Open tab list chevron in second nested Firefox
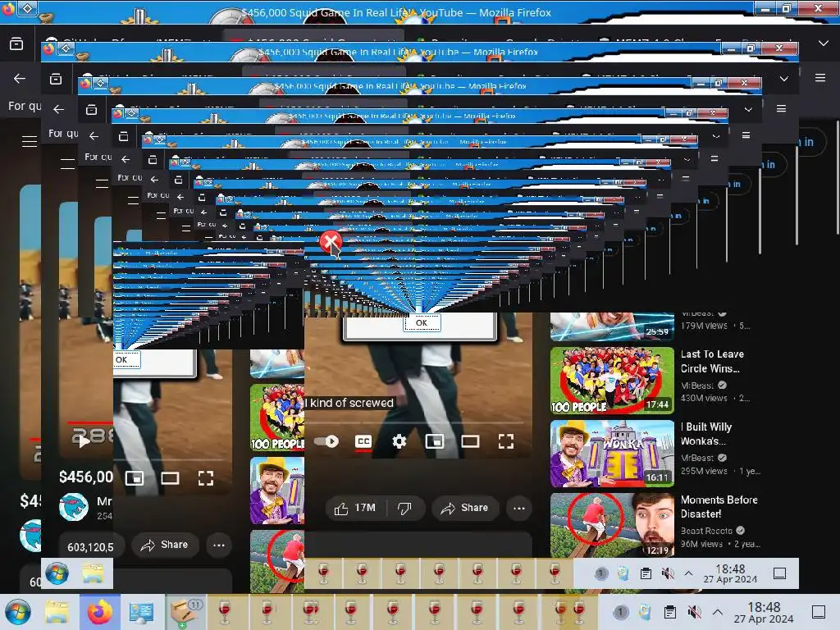Screen dimensions: 840x630 coord(783,79)
